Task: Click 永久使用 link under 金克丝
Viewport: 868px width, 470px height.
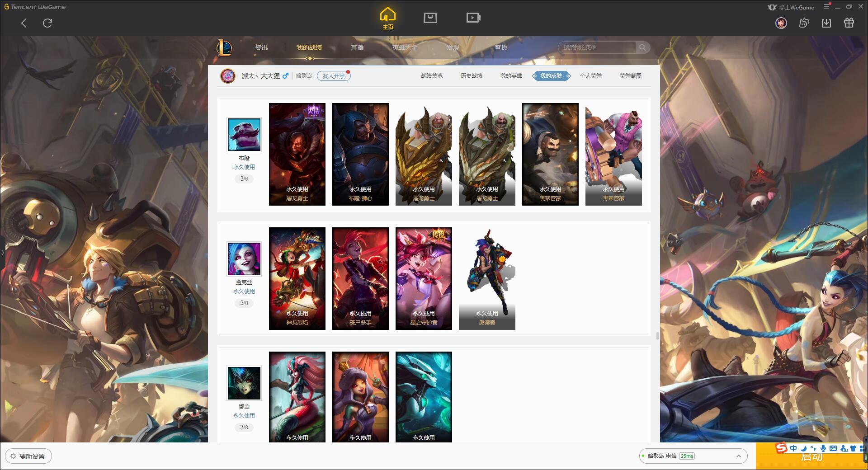Action: (244, 291)
